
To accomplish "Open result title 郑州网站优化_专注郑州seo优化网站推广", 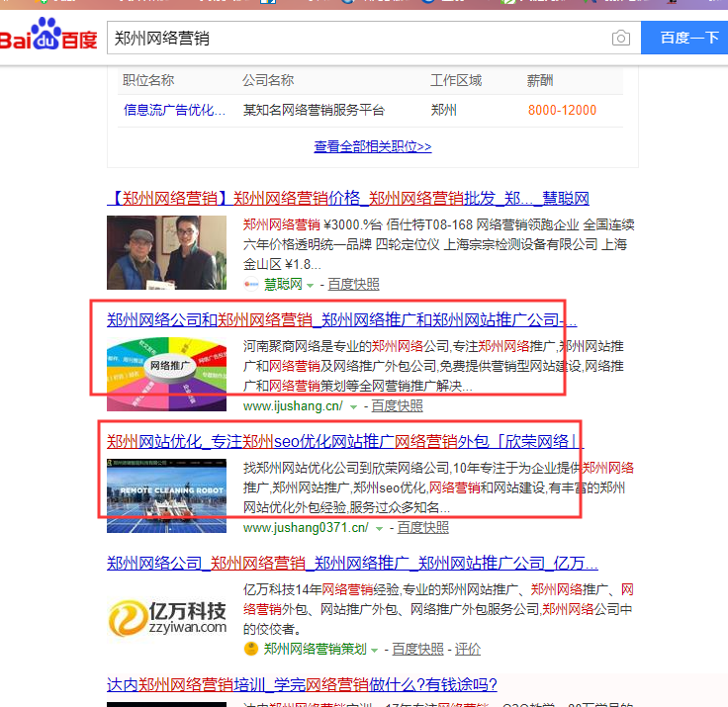I will [x=345, y=441].
